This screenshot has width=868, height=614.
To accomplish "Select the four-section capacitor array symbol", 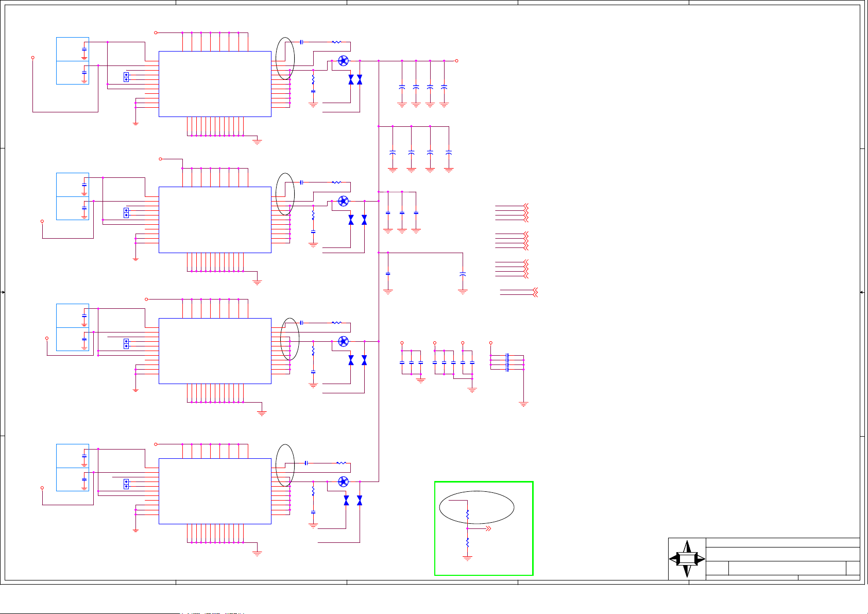I will [x=507, y=362].
